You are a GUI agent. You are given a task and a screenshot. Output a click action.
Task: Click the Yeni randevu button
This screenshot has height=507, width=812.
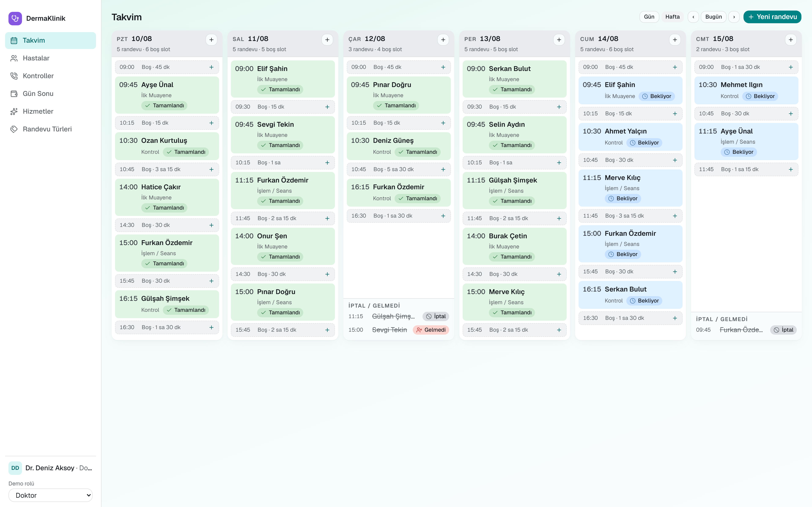[772, 17]
